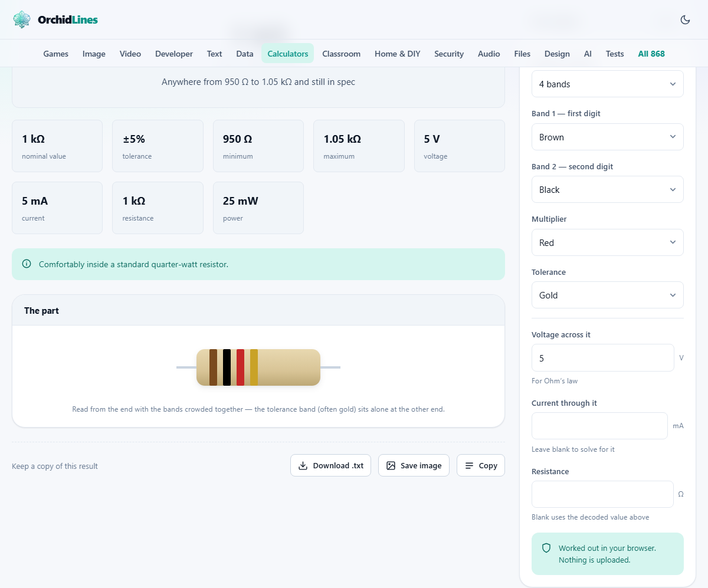The image size is (708, 588).
Task: Click the black band on resistor
Action: (x=227, y=367)
